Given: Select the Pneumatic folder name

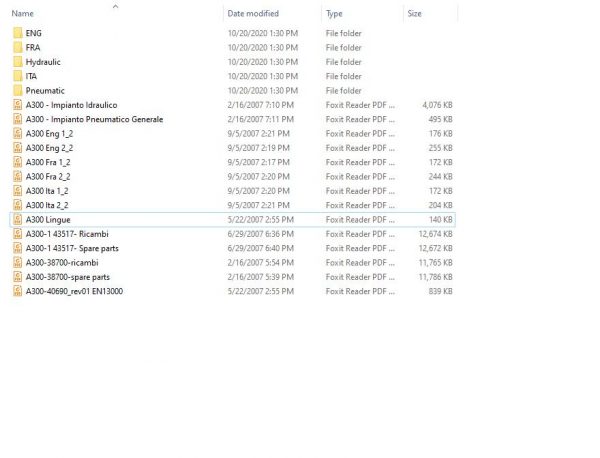Looking at the screenshot, I should point(45,91).
